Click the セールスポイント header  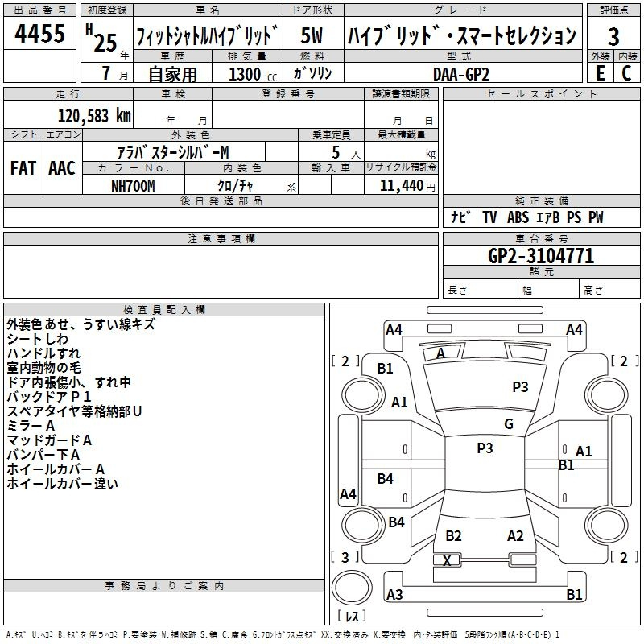(x=541, y=94)
